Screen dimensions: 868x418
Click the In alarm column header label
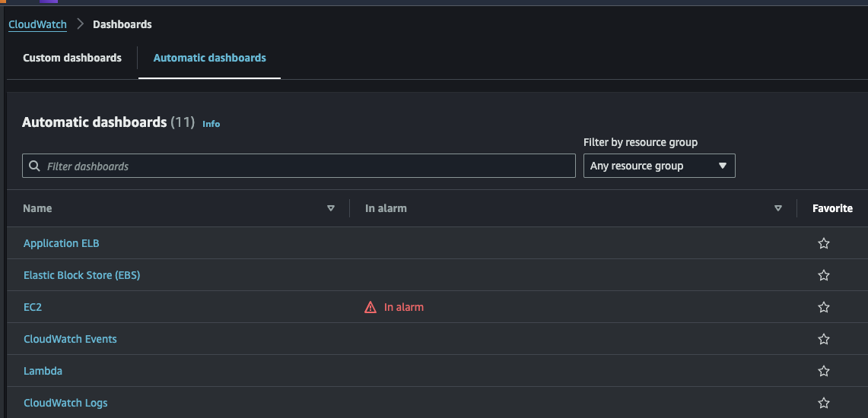click(386, 208)
